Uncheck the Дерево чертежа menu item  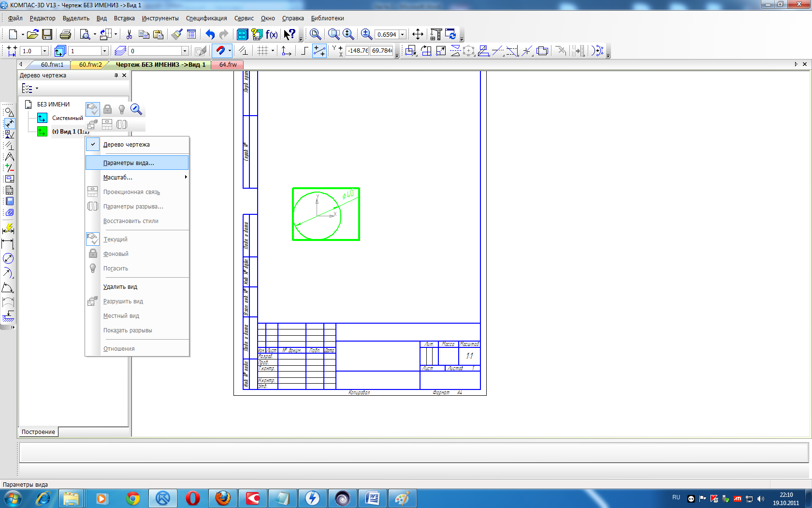tap(137, 144)
